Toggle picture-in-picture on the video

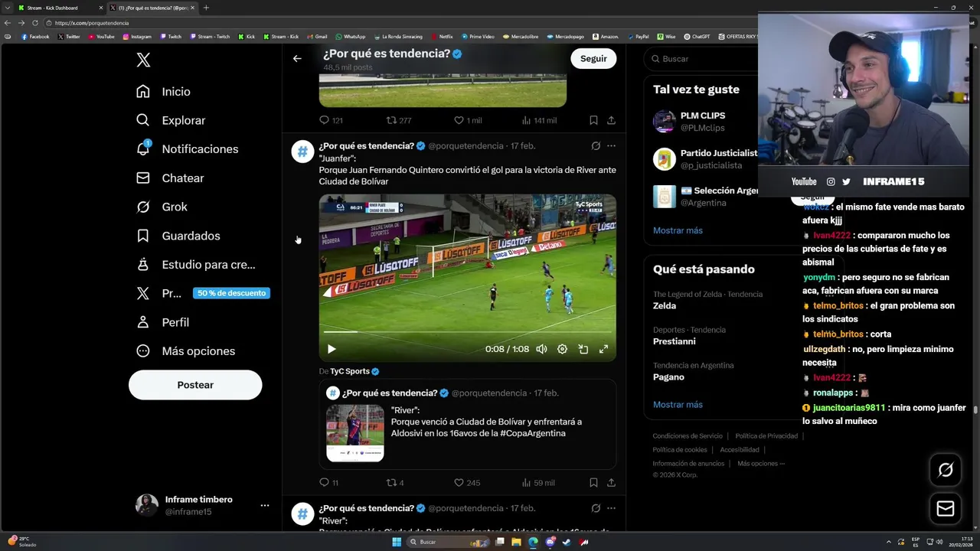tap(583, 349)
